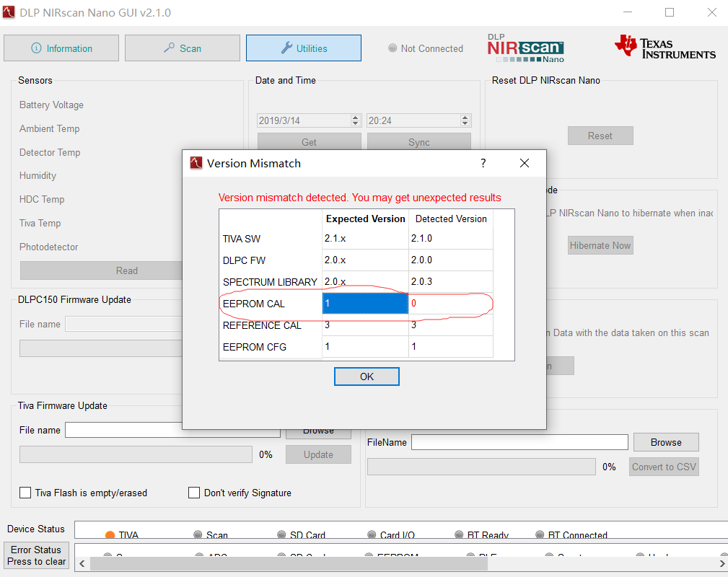
Task: Close the Version Mismatch dialog
Action: click(525, 163)
